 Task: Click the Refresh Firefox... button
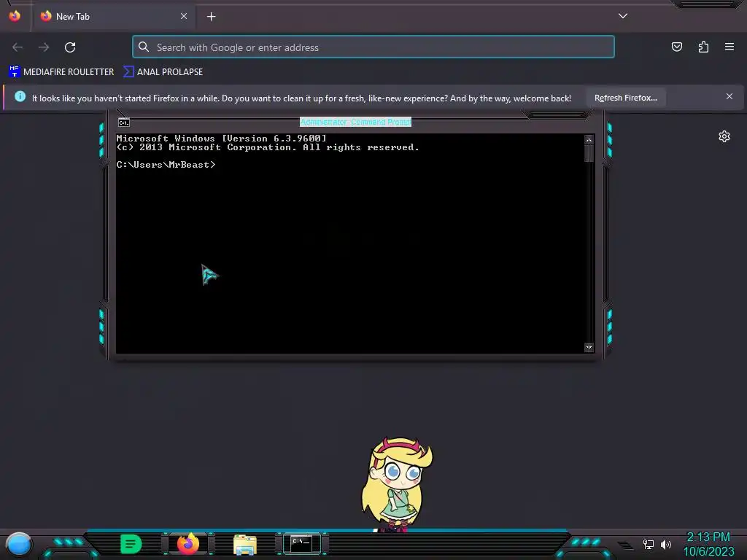pos(625,98)
